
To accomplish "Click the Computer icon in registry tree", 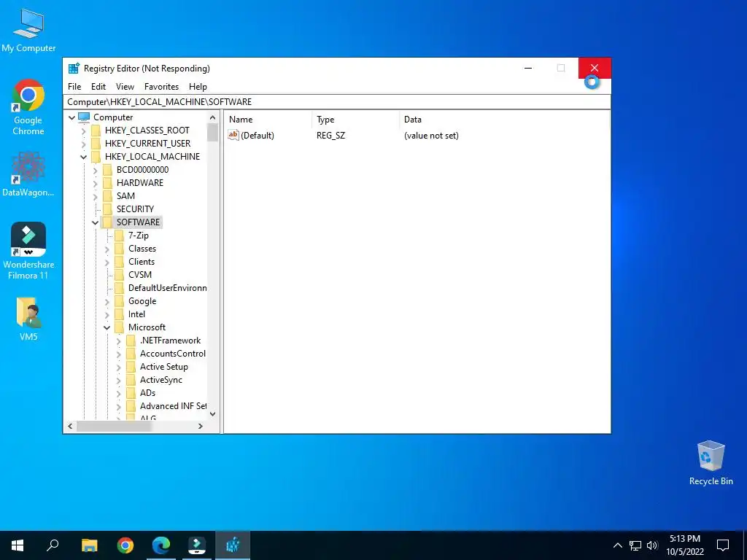I will [84, 117].
